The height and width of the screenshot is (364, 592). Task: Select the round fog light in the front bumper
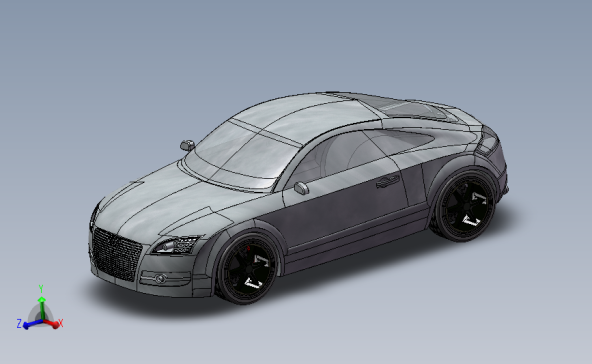[x=161, y=279]
